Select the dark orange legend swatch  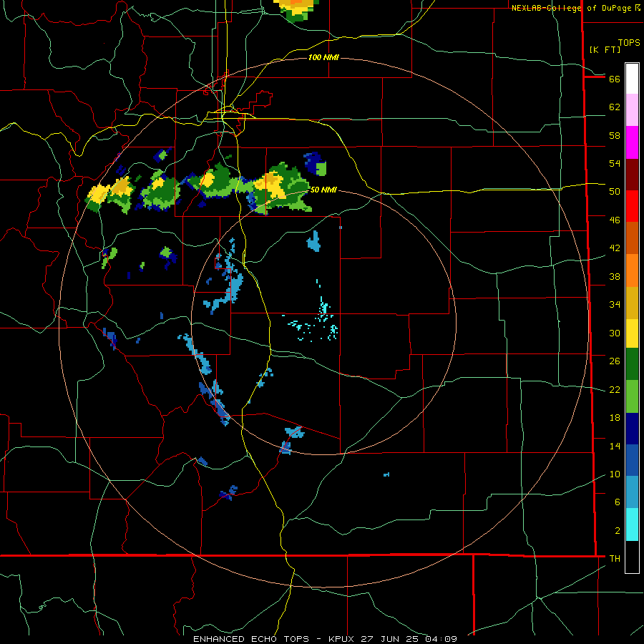[632, 238]
